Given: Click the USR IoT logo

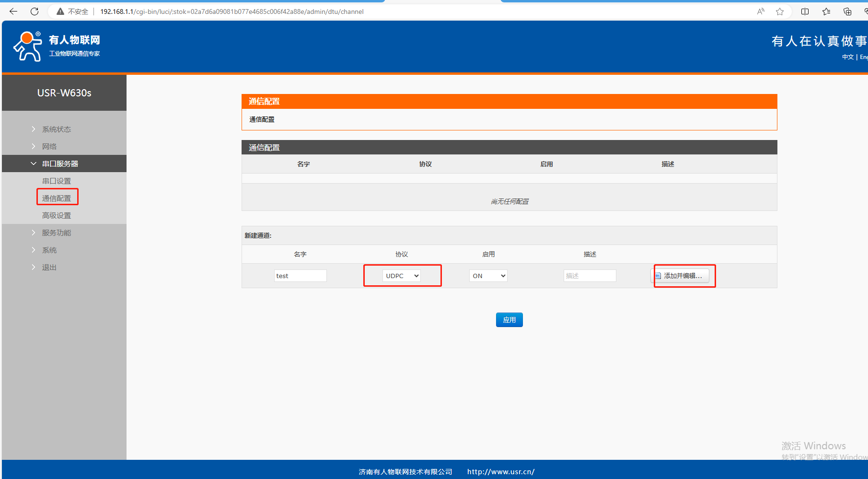Looking at the screenshot, I should (57, 47).
